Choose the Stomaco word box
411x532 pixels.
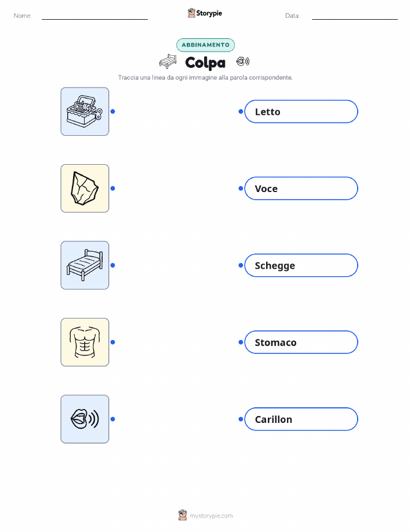click(x=301, y=342)
